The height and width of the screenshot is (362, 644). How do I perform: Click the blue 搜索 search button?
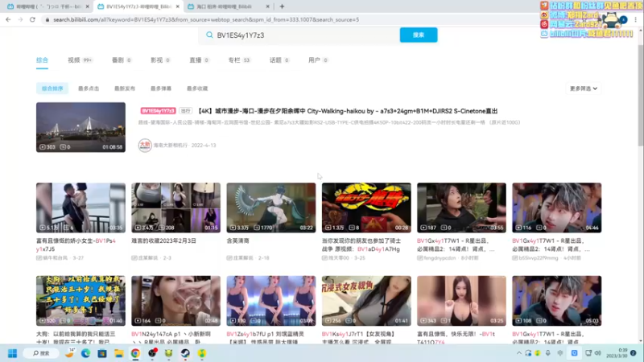[419, 35]
